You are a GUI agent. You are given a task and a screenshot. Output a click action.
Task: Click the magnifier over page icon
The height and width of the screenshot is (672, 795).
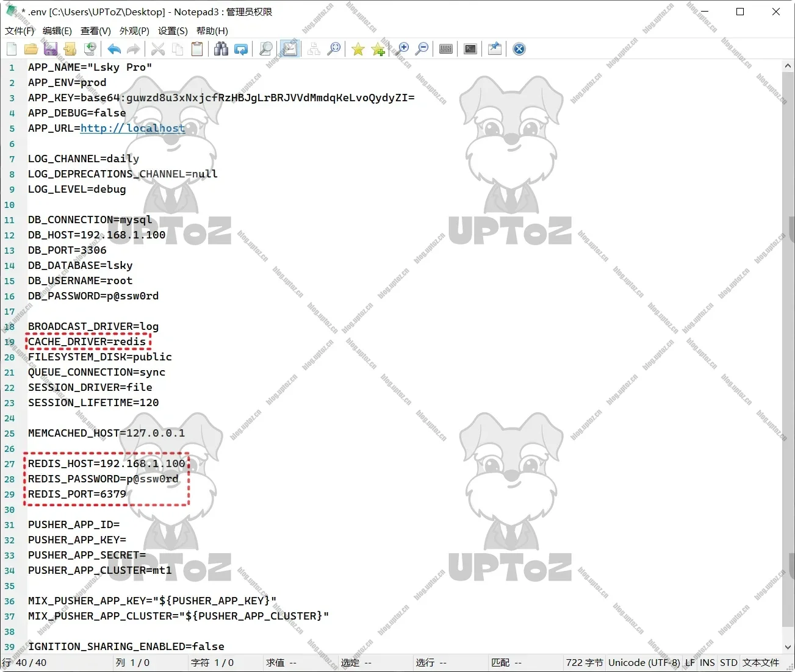(265, 49)
